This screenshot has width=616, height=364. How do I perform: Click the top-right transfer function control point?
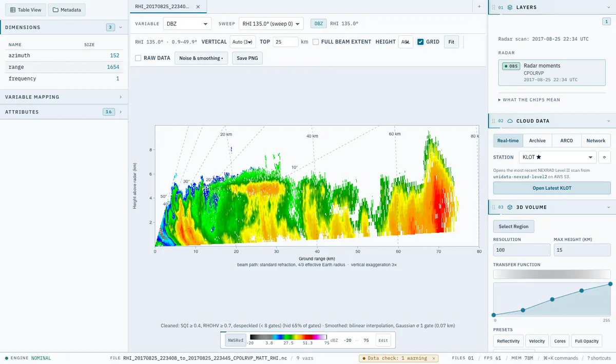tap(610, 284)
